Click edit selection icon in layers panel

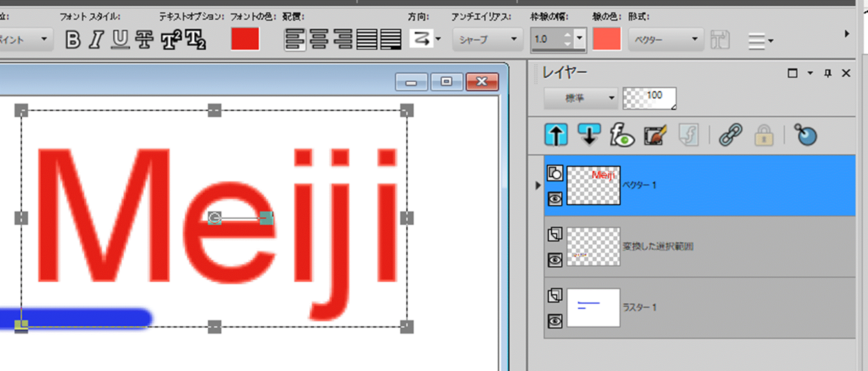655,135
